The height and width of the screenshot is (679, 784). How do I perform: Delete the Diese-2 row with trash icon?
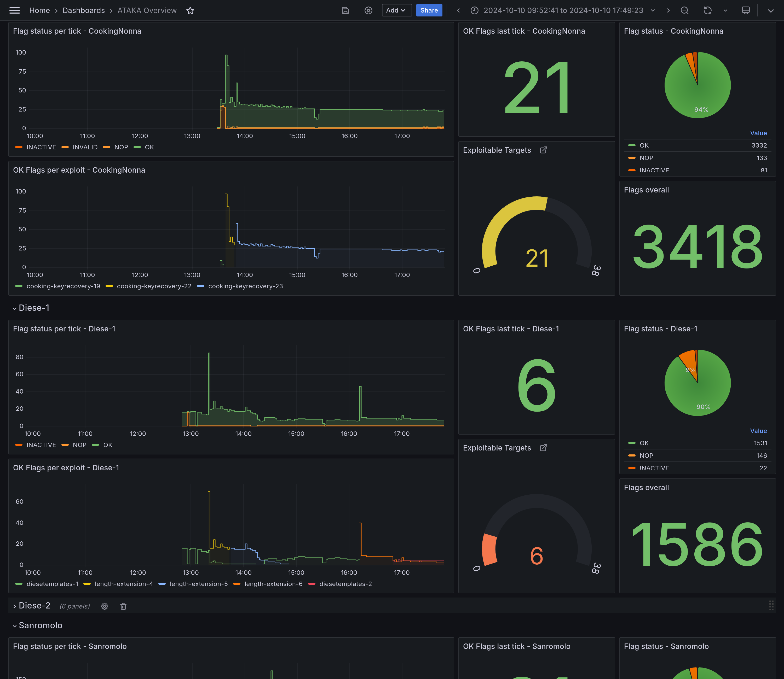(x=123, y=606)
